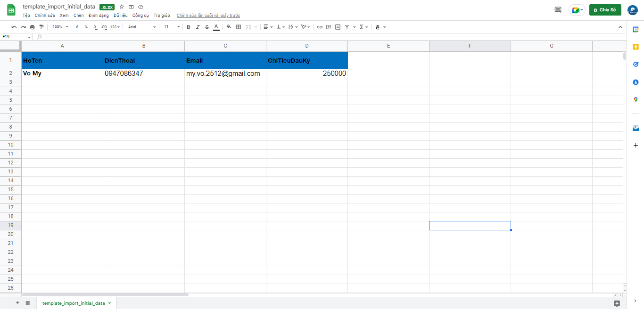The width and height of the screenshot is (644, 309).
Task: Get add-ons with plus icon
Action: point(636,146)
